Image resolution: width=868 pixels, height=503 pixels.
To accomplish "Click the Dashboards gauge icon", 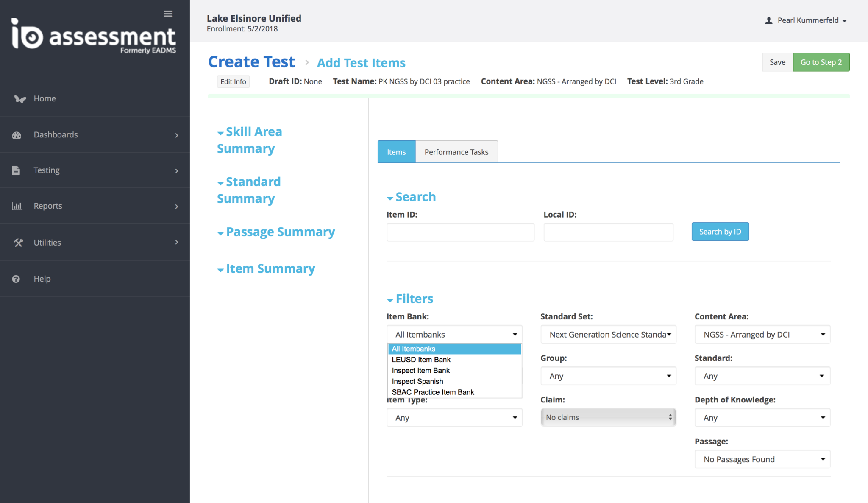I will [17, 135].
